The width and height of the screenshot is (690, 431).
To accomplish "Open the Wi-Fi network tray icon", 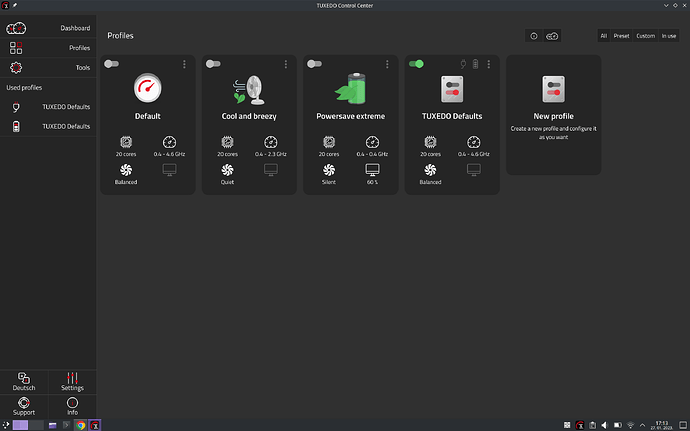I will 630,425.
